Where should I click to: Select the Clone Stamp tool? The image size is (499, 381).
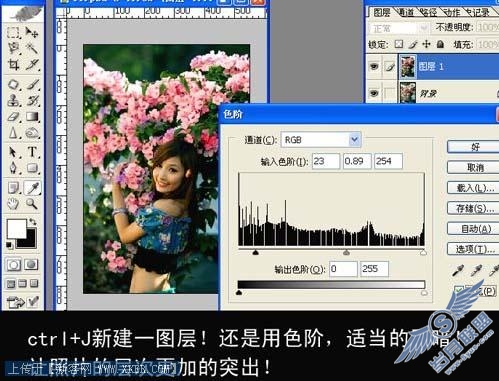click(x=13, y=100)
